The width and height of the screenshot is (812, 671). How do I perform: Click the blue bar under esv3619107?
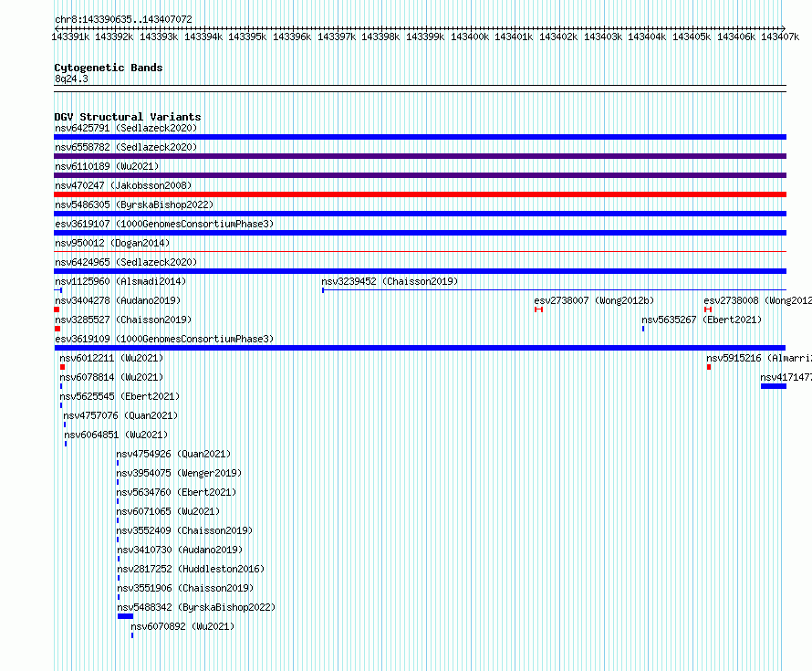[420, 233]
